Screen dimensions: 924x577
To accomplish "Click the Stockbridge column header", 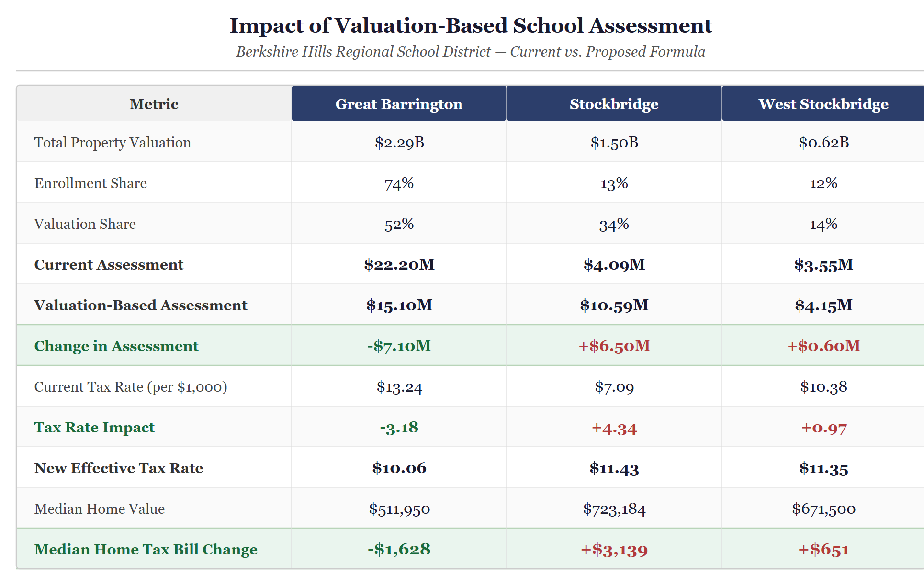I will tap(614, 104).
